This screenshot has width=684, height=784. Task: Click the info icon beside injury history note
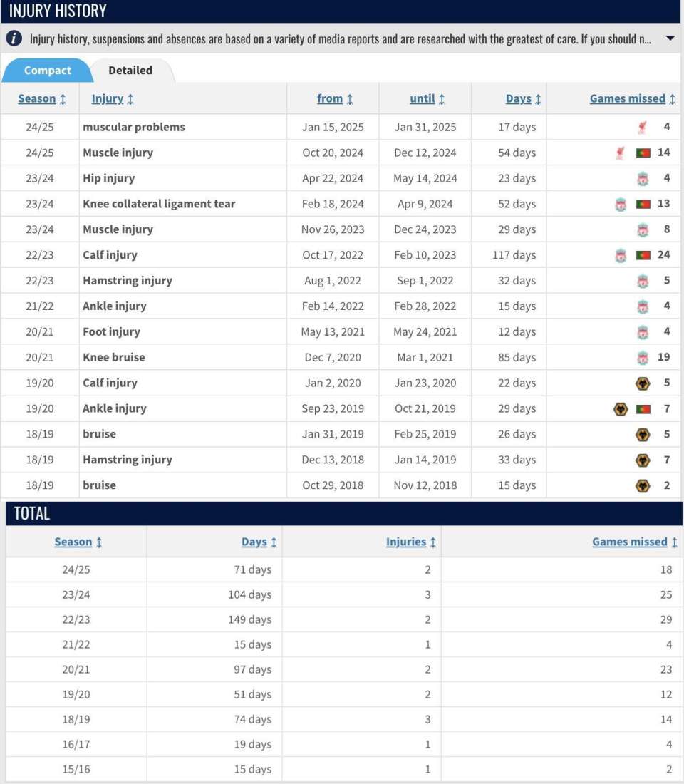[14, 38]
